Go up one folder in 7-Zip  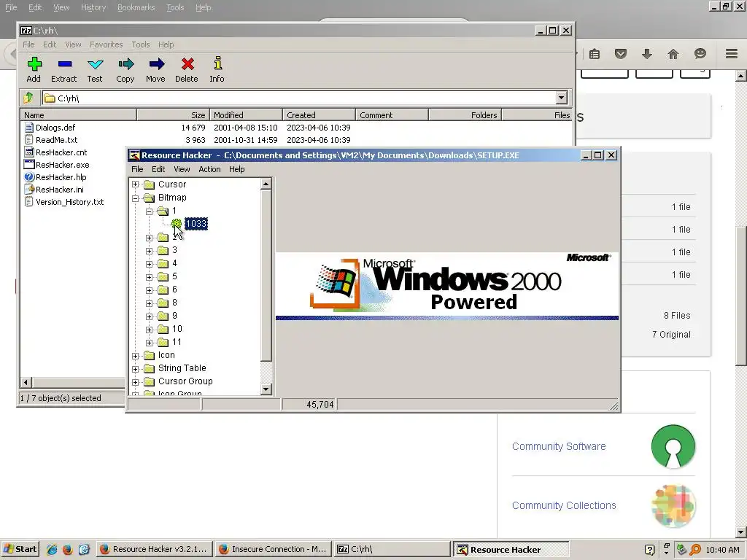tap(28, 98)
